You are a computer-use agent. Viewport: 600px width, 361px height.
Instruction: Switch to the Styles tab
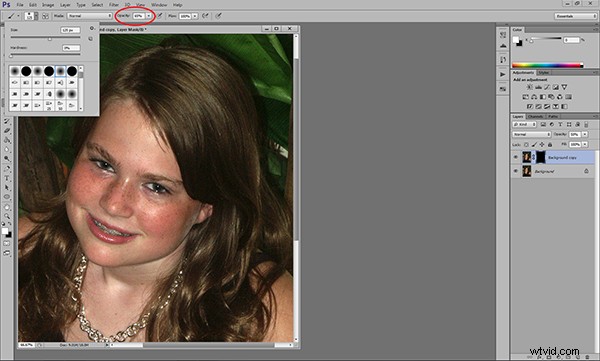[x=544, y=72]
